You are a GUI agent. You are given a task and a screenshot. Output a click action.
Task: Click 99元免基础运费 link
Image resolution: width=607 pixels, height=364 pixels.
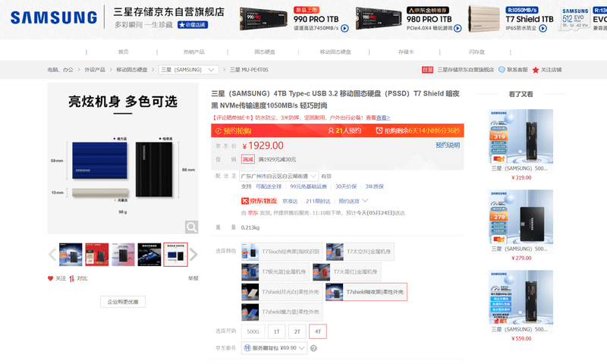pyautogui.click(x=309, y=187)
